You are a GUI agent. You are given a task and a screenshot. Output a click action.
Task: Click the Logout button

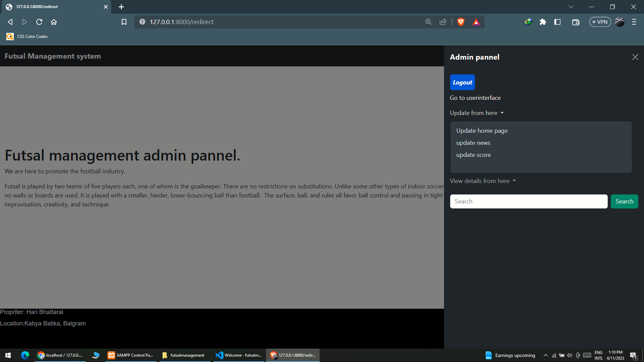(x=462, y=82)
